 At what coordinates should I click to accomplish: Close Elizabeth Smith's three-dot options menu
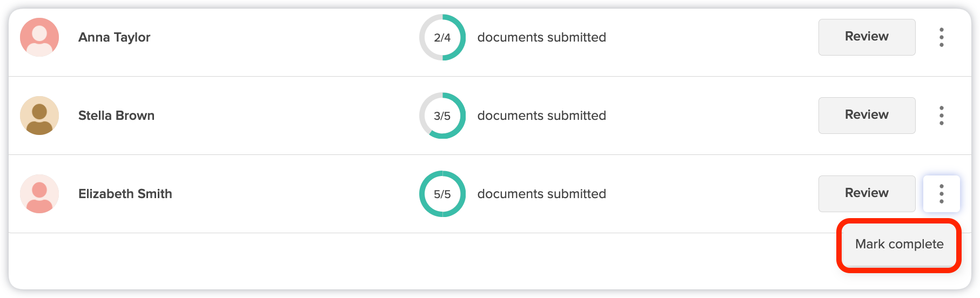(x=942, y=194)
